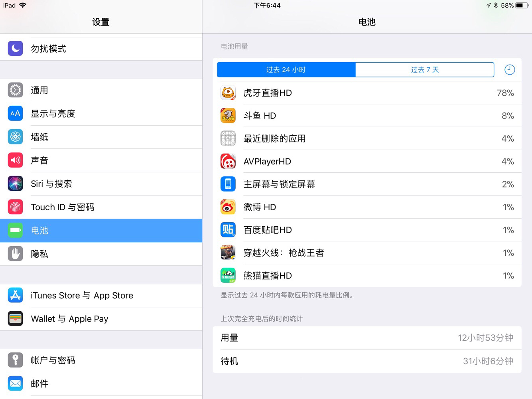
Task: Tap the 主屏幕与锁定屏幕 label
Action: (x=279, y=184)
